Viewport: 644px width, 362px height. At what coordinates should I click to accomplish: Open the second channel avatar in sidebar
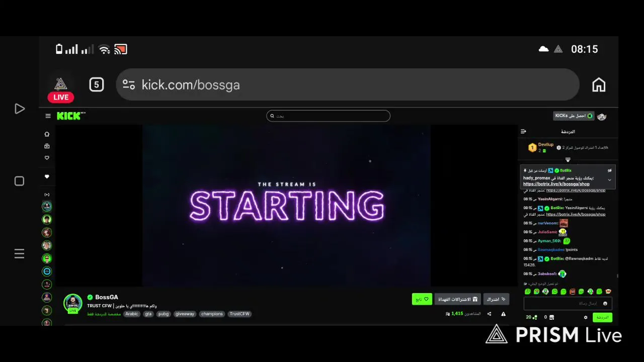[x=47, y=219]
